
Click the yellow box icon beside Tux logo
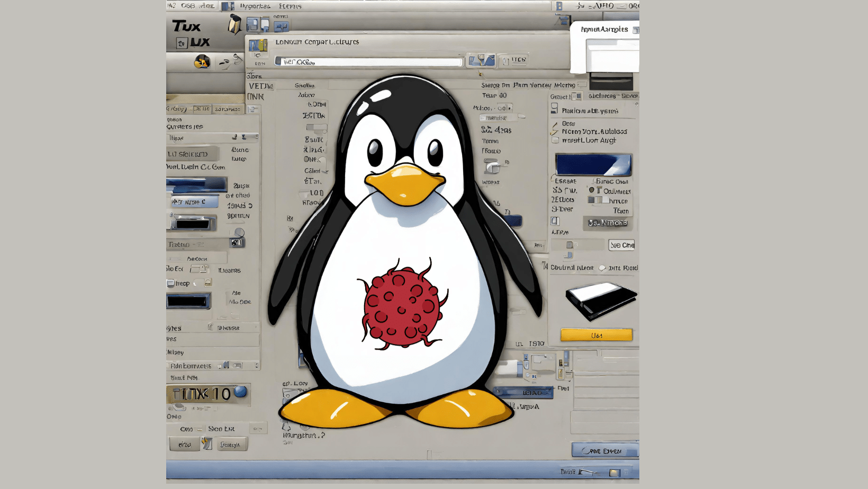(x=234, y=24)
